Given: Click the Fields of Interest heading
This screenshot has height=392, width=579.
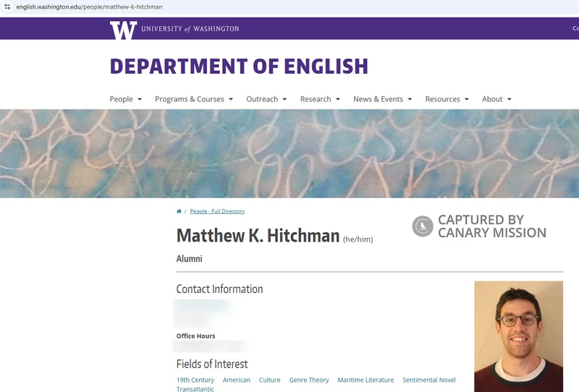Looking at the screenshot, I should click(x=212, y=364).
